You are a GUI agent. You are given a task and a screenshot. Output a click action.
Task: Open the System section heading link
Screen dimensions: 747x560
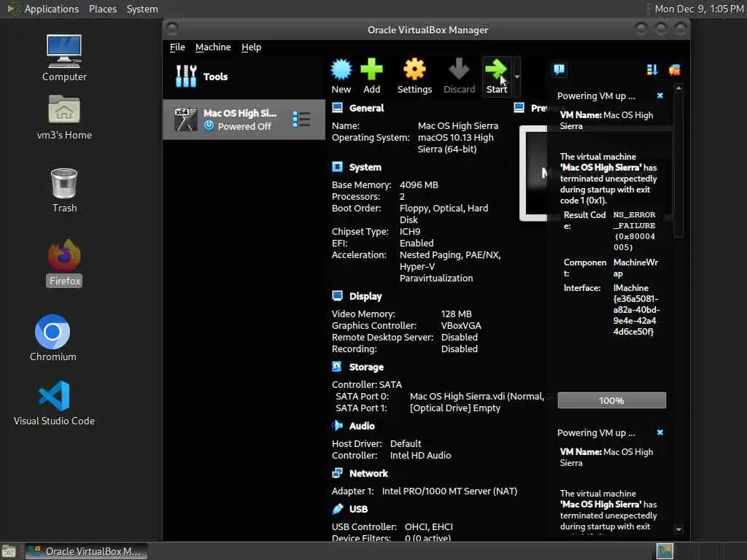pyautogui.click(x=365, y=167)
